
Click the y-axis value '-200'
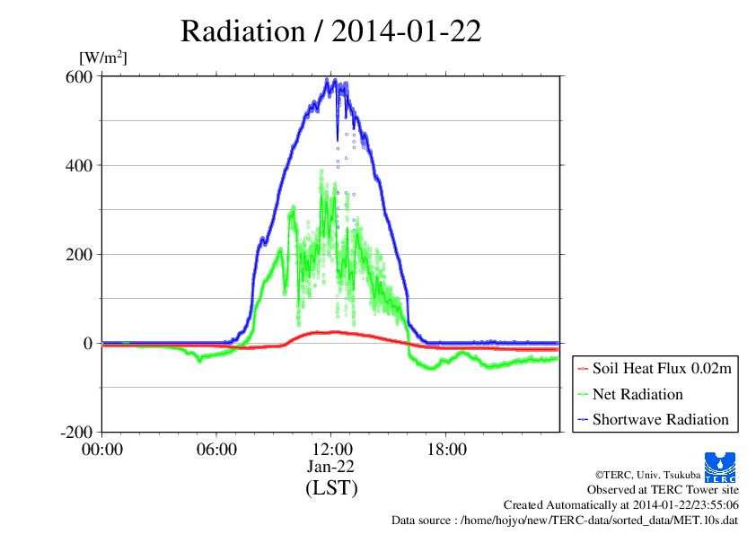pos(76,433)
